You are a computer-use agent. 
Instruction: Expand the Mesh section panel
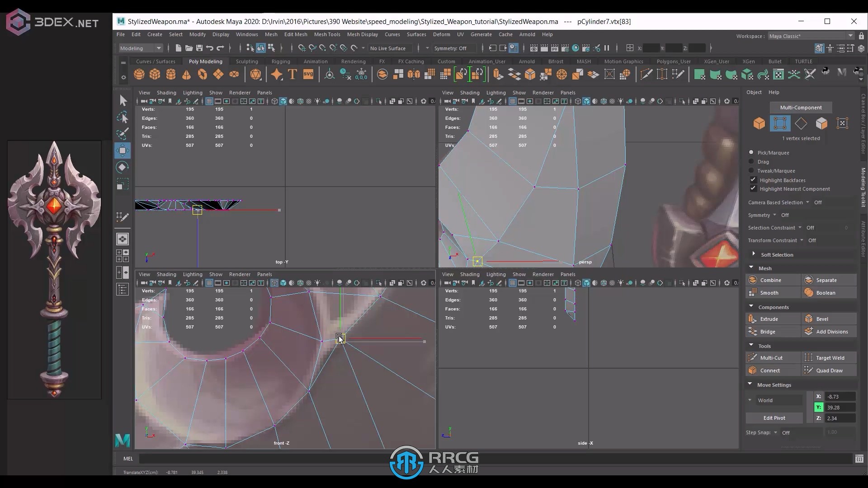751,267
